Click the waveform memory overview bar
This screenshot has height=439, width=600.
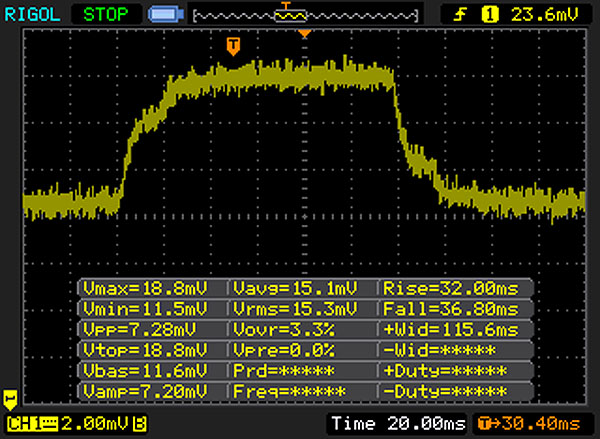[x=305, y=16]
